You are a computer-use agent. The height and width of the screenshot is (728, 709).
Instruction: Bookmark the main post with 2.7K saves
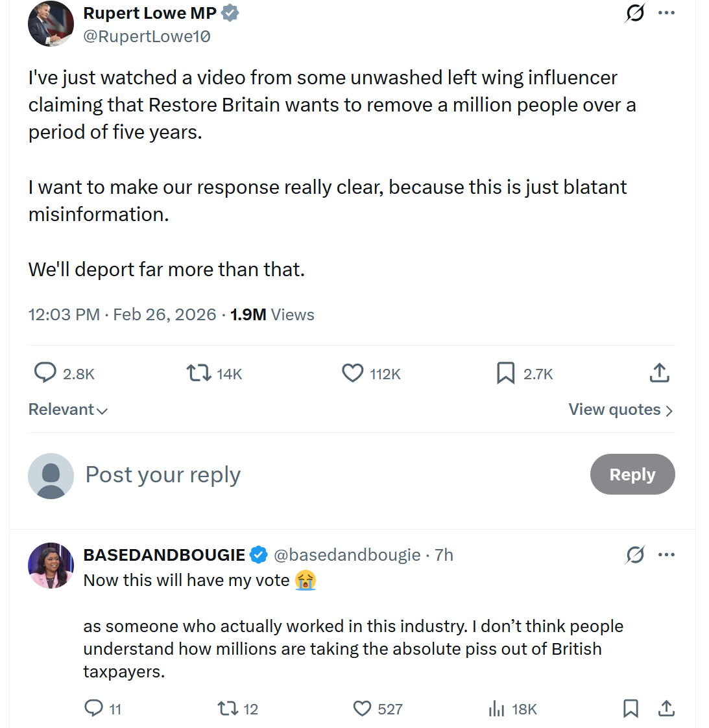pos(505,373)
